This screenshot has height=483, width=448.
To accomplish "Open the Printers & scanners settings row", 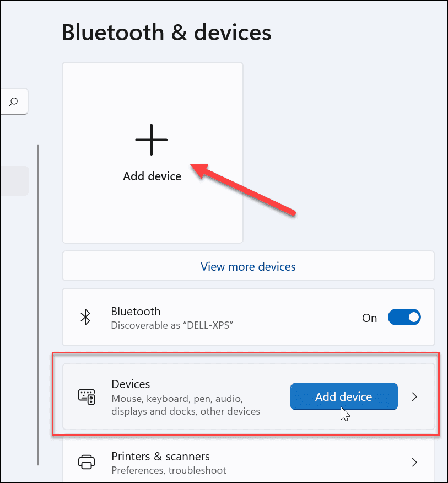I will 248,462.
